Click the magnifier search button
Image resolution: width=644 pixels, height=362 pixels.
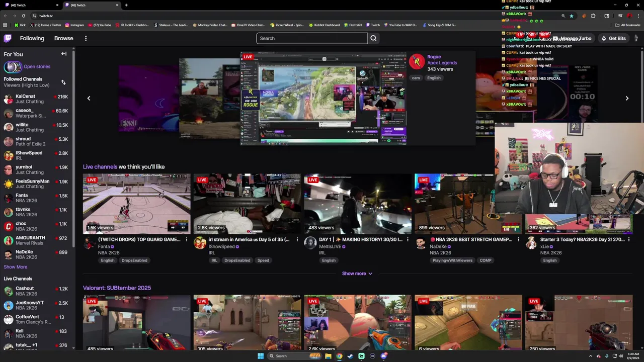pos(373,38)
